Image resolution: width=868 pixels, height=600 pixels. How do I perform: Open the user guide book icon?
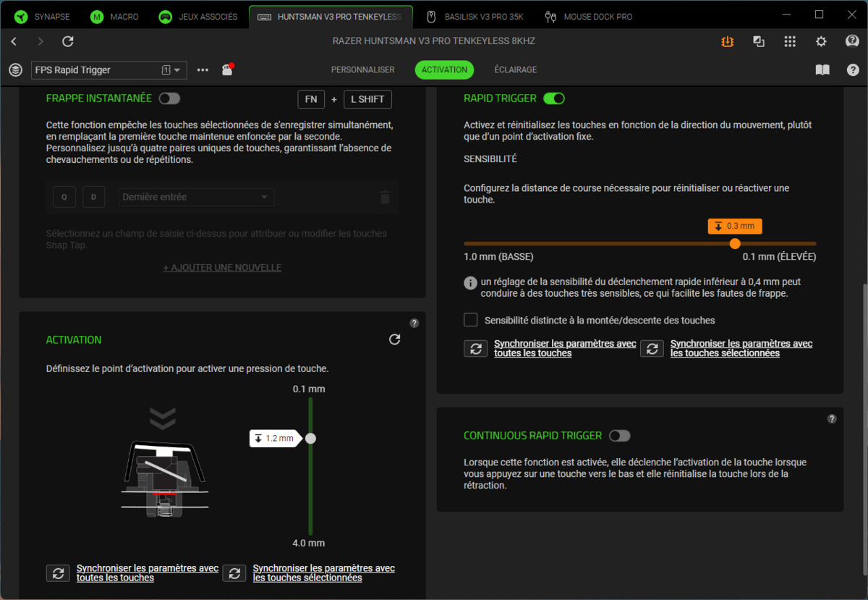[822, 70]
